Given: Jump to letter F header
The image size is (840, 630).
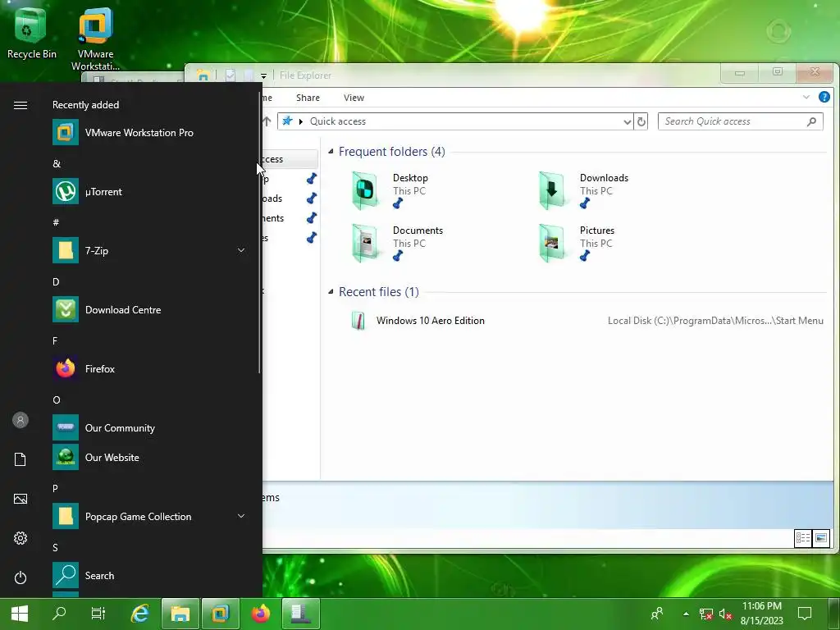Looking at the screenshot, I should tap(55, 340).
